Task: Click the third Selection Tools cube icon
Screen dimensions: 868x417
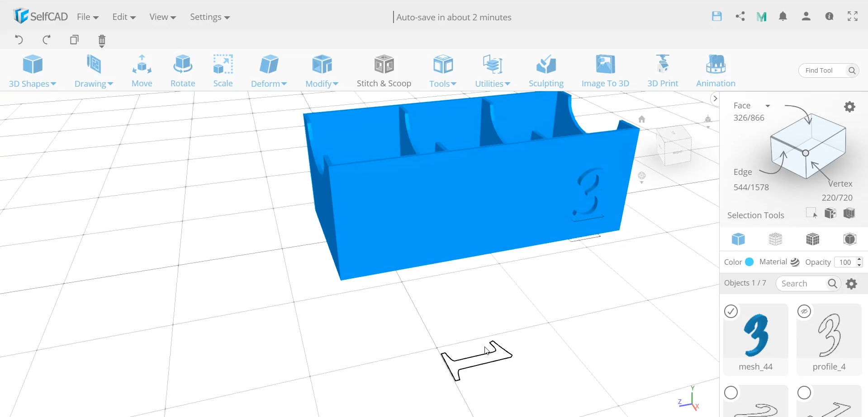Action: pyautogui.click(x=849, y=213)
